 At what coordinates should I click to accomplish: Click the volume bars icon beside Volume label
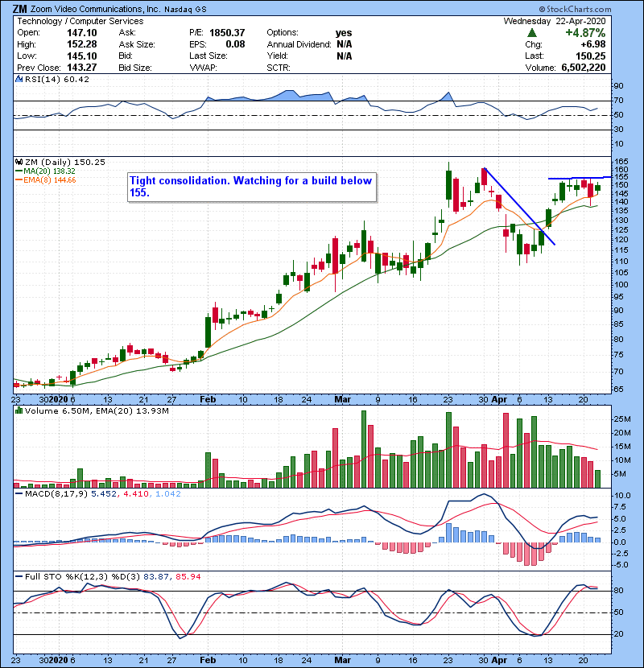click(x=19, y=410)
